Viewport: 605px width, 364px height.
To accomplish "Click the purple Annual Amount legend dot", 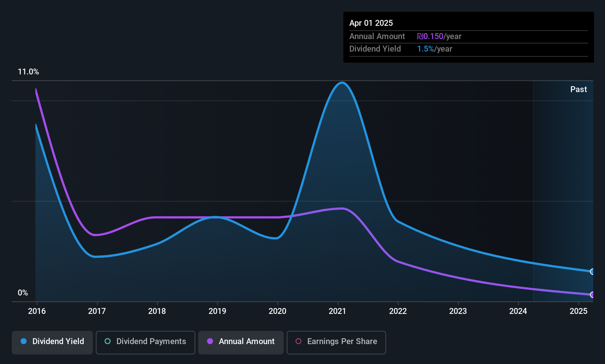I will [x=210, y=341].
